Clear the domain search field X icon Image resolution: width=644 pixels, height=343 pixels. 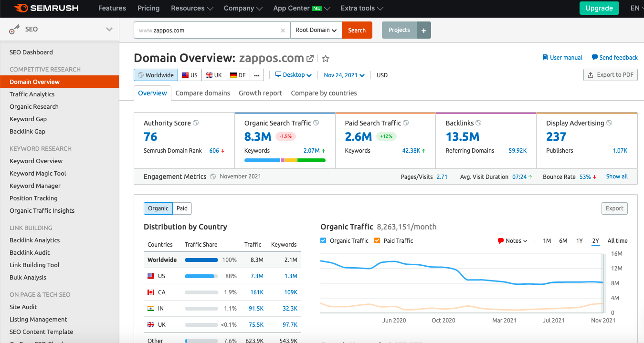point(283,30)
